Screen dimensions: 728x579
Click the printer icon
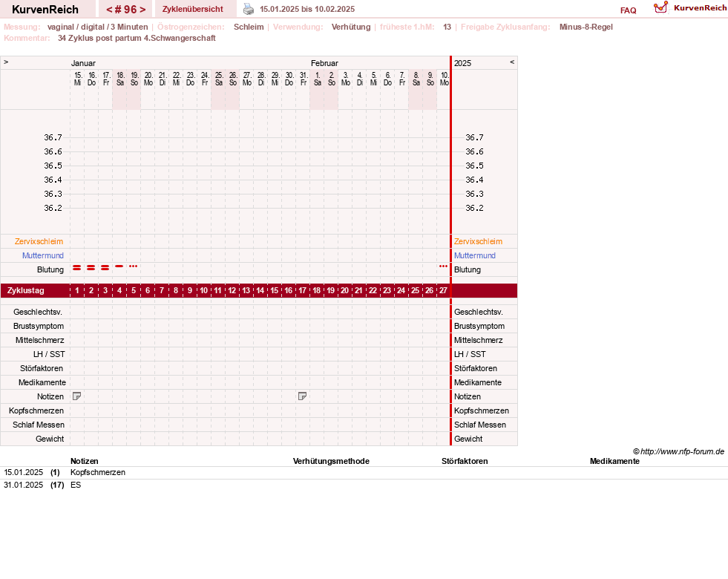(x=249, y=10)
